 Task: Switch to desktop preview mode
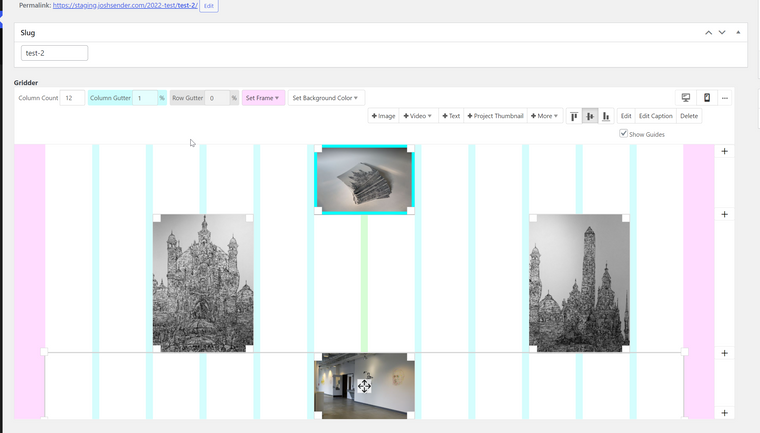[686, 98]
